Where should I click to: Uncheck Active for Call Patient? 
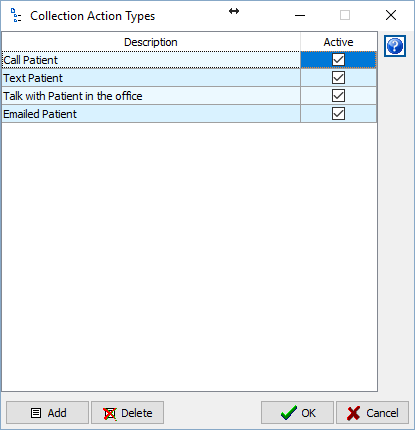[x=338, y=60]
